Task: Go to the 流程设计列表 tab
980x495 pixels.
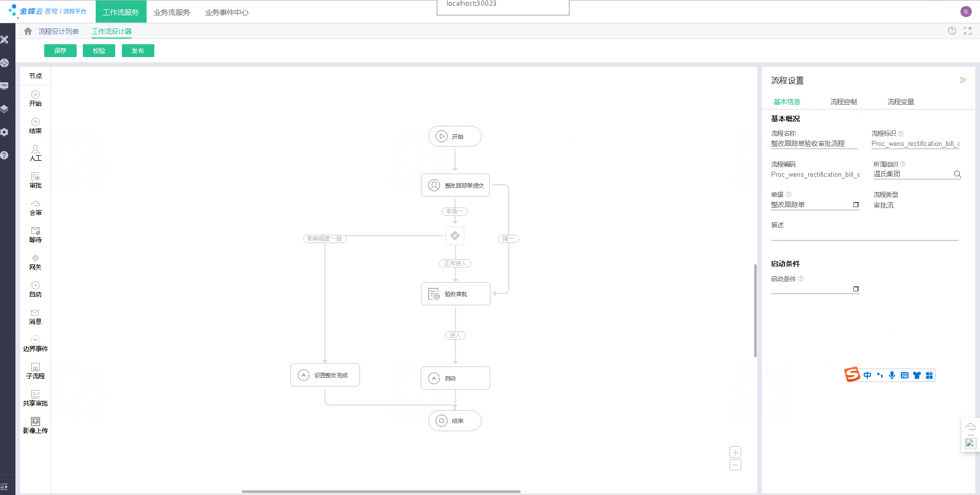Action: (x=59, y=31)
